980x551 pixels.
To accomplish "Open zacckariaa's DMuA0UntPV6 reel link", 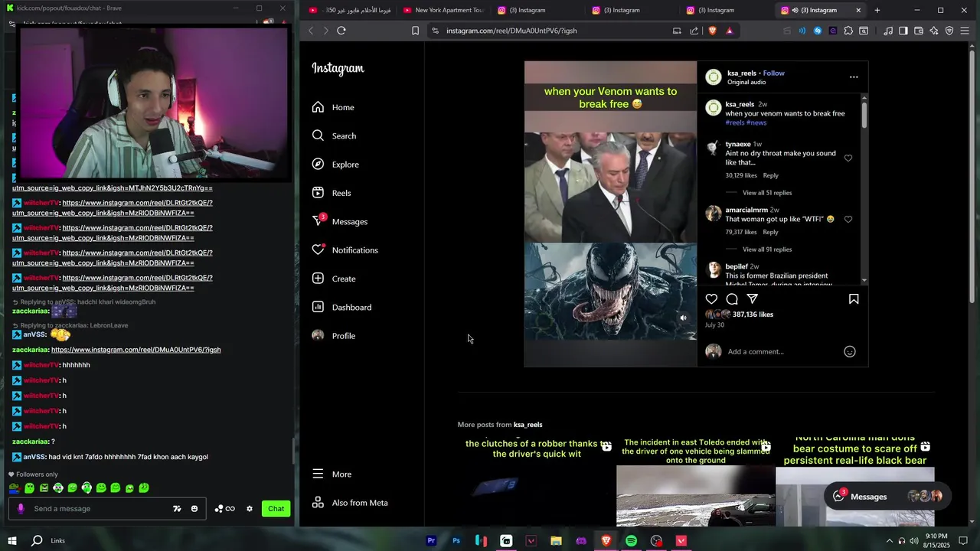I will (136, 350).
